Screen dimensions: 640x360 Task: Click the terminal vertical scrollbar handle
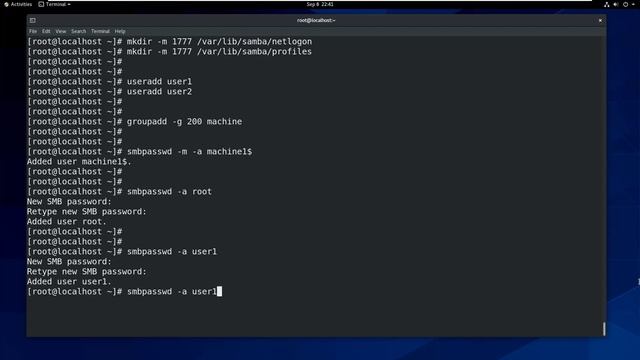(x=604, y=329)
